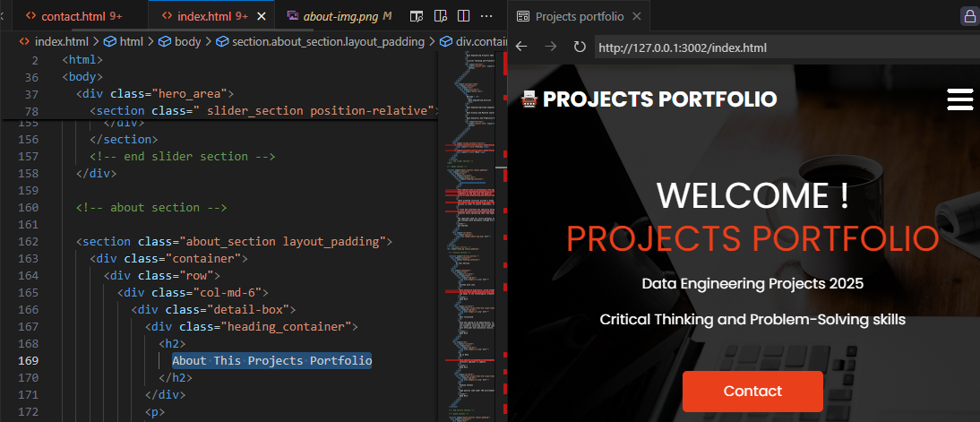Click sticky scroll line 2 <html>
Viewport: 980px width, 422px height.
[x=82, y=60]
